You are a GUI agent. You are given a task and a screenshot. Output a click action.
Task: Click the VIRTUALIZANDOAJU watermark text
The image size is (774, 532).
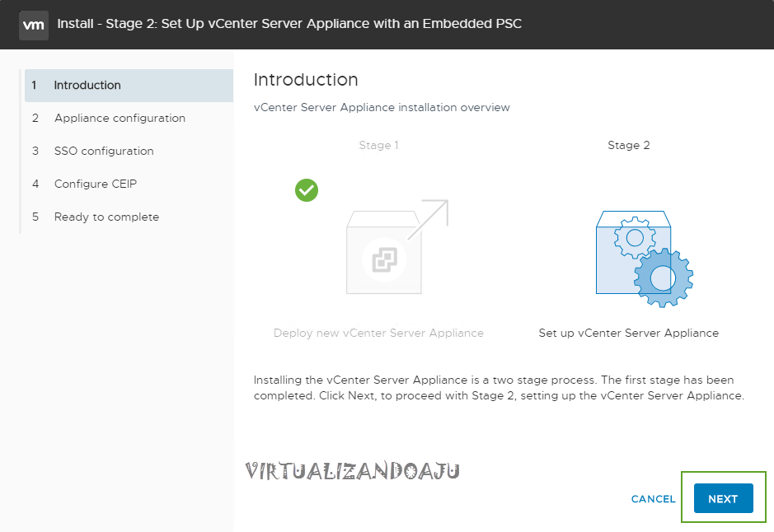point(352,471)
